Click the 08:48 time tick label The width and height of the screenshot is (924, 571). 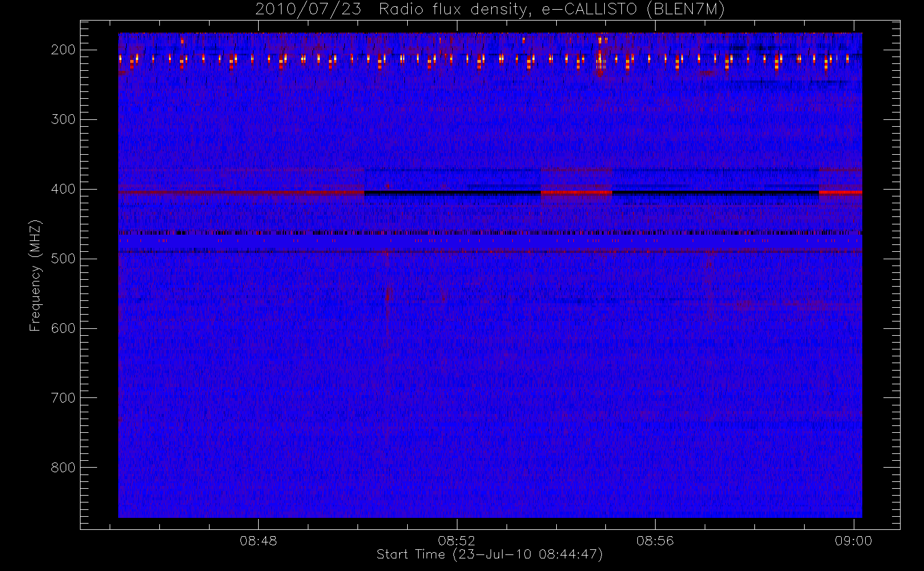258,541
